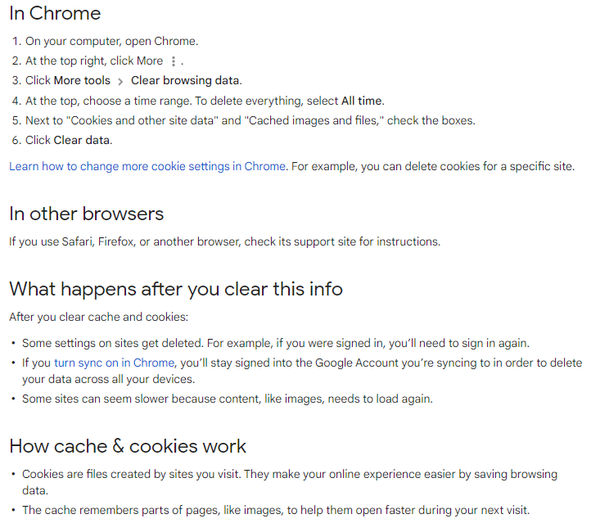Click the How cache & cookies work heading
The image size is (600, 532).
[128, 446]
